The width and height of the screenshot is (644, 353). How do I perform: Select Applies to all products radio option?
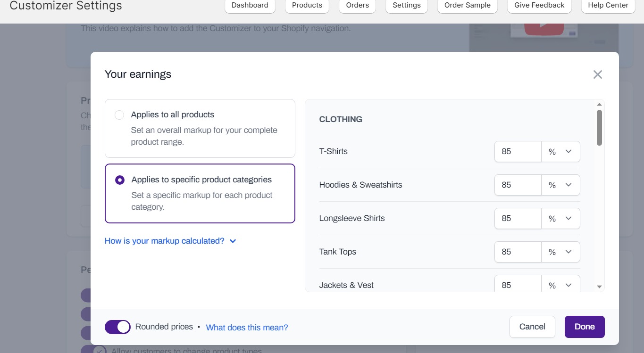click(x=119, y=115)
